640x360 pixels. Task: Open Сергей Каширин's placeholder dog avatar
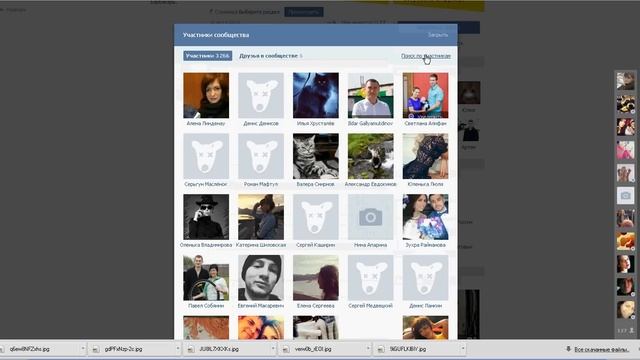(316, 217)
